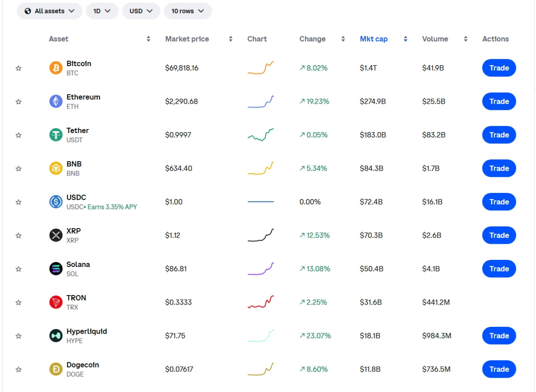The width and height of the screenshot is (536, 392).
Task: Click the $441.2M TRON volume value
Action: coord(436,302)
